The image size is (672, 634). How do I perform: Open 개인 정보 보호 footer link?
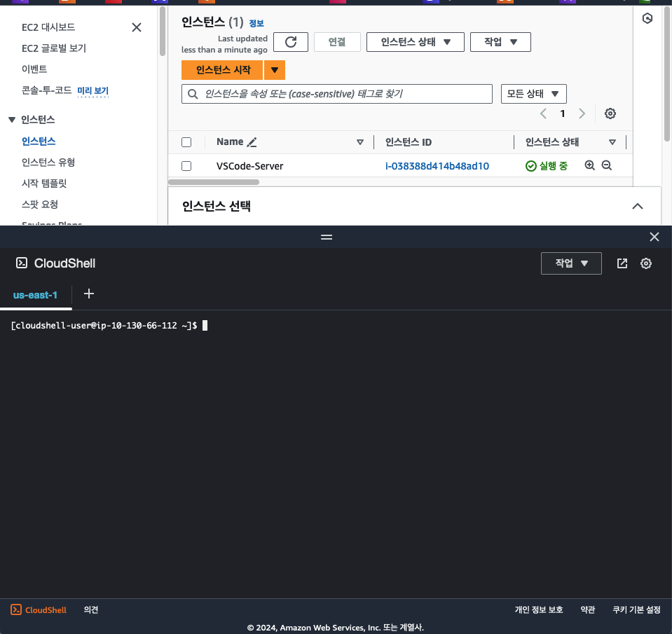pos(539,609)
